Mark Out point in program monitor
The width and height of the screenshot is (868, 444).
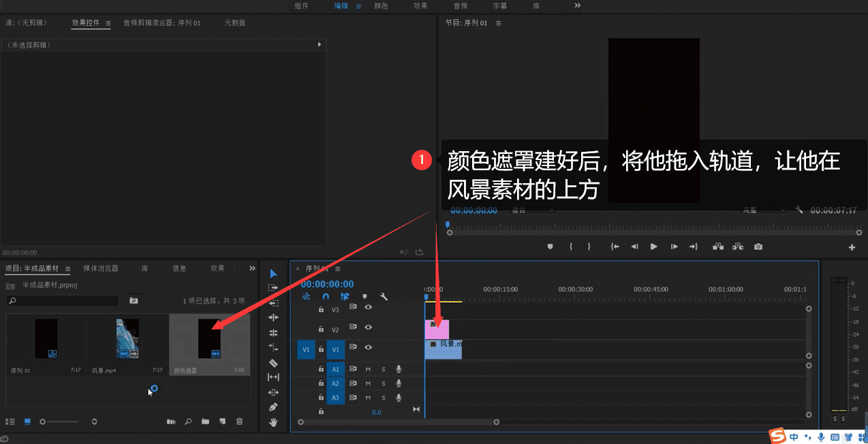[x=589, y=247]
